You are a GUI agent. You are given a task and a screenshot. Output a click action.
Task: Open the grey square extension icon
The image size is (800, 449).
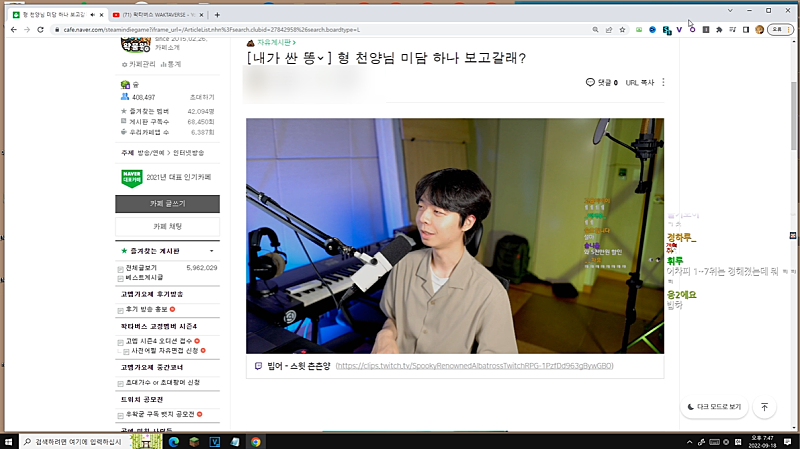(706, 30)
